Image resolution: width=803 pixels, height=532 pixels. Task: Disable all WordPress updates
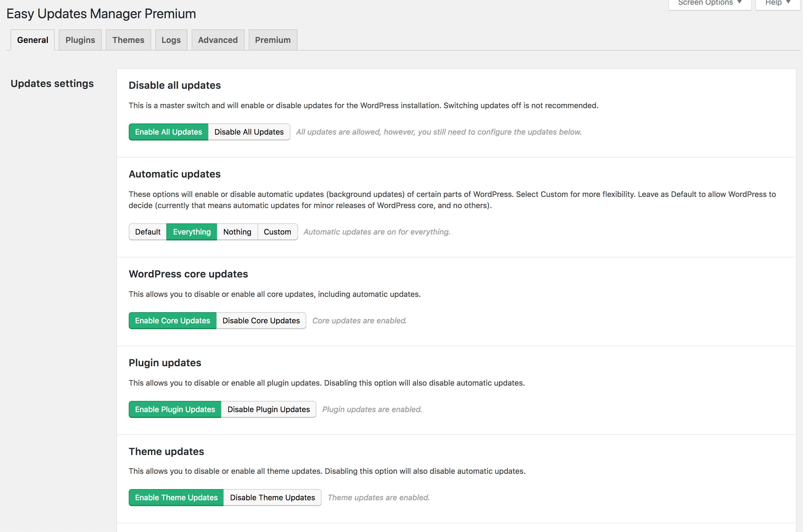(249, 131)
